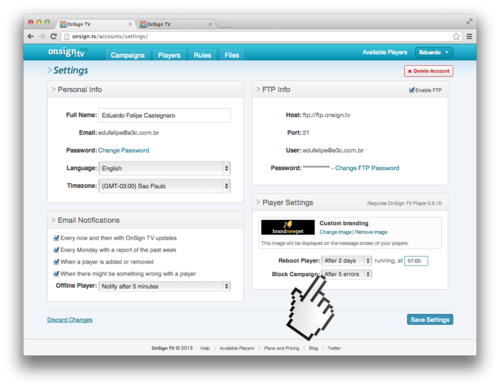Open the Files tab
Screen dimensions: 500x388
pos(232,55)
